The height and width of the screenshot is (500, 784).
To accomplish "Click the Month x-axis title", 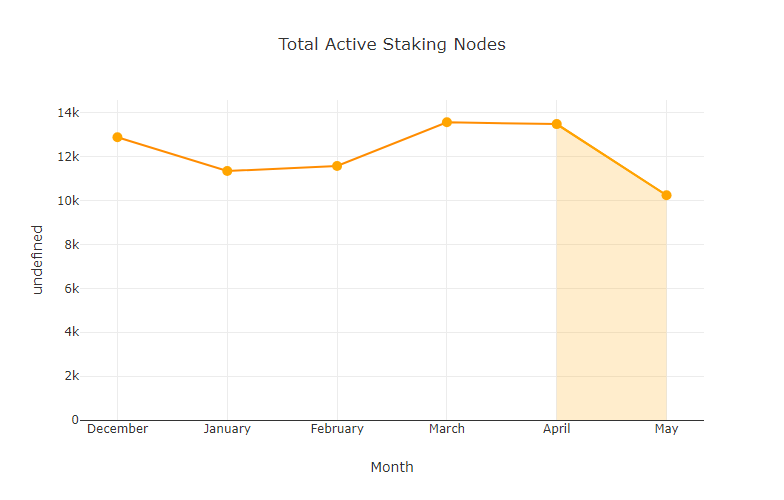I will [x=392, y=467].
